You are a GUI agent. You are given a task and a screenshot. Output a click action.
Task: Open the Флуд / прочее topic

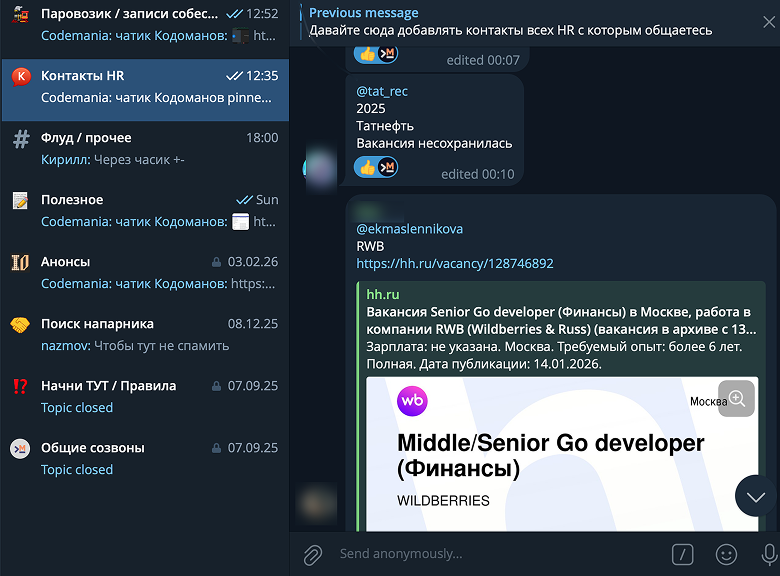pyautogui.click(x=145, y=149)
